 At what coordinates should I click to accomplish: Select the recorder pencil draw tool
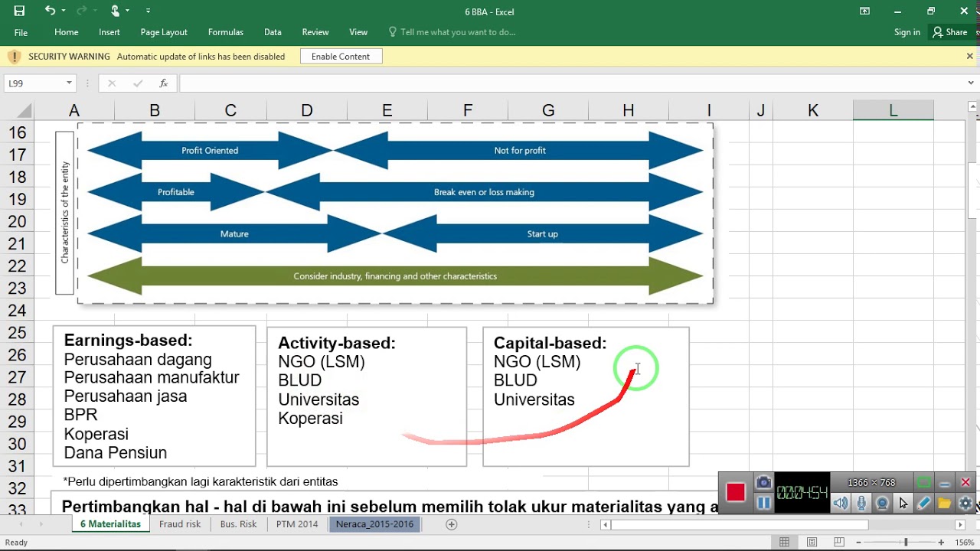[x=924, y=503]
